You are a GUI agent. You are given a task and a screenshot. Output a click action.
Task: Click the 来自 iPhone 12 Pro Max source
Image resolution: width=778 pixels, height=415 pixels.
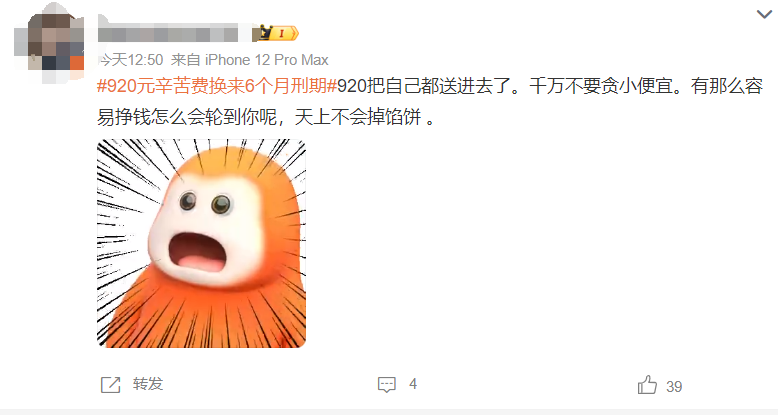pyautogui.click(x=250, y=60)
